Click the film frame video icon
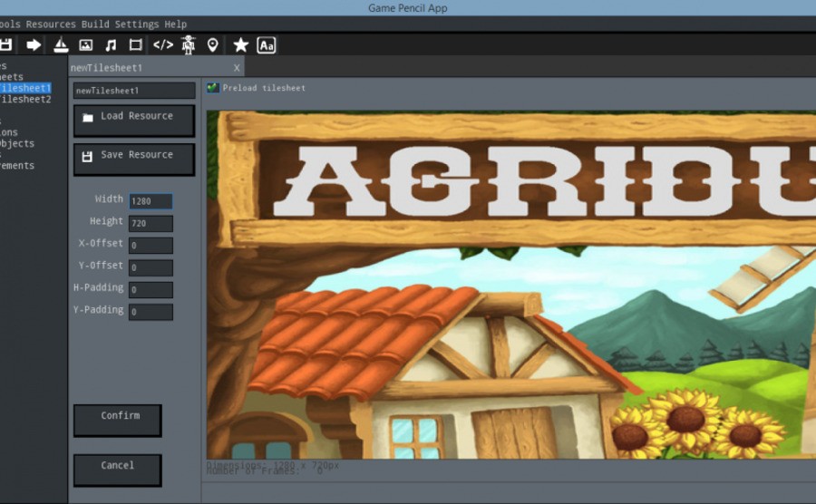This screenshot has height=504, width=816. pos(136,45)
